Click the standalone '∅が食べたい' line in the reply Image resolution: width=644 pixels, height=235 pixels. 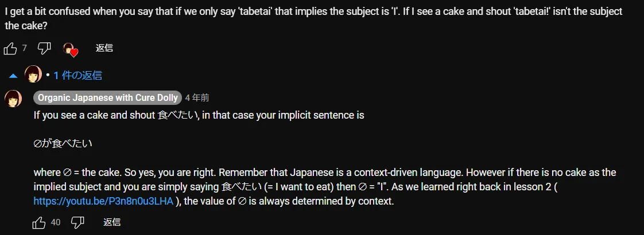[x=63, y=144]
